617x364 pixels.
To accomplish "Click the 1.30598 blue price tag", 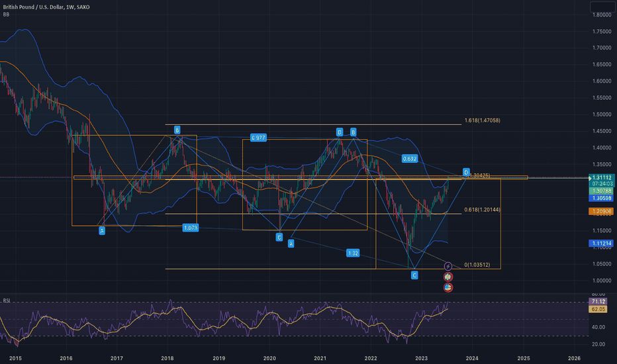I will click(601, 198).
